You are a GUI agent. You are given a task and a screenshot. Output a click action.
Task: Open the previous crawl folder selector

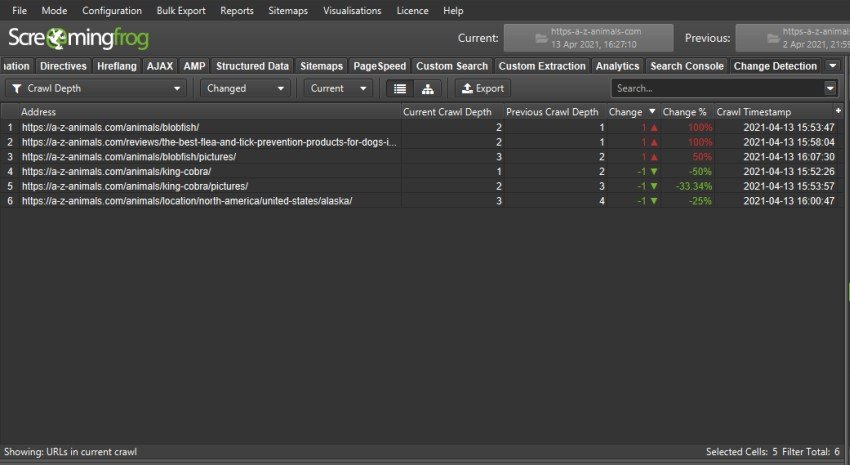(792, 38)
